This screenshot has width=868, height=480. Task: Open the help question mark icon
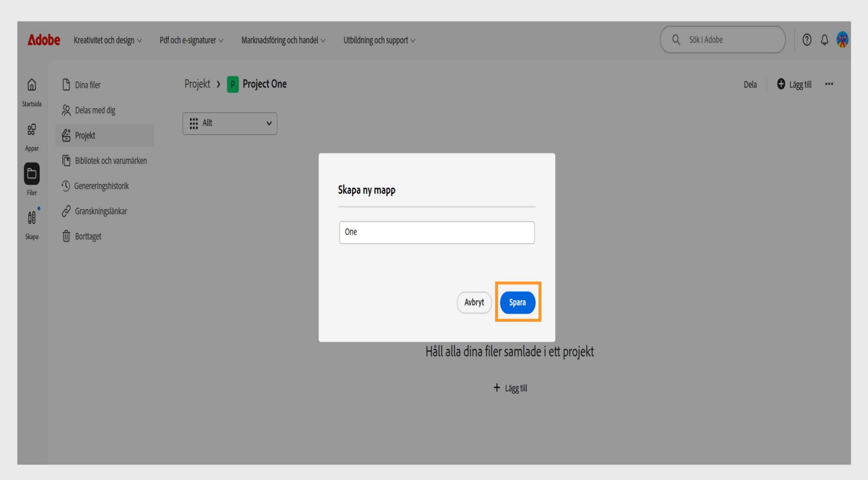tap(807, 40)
